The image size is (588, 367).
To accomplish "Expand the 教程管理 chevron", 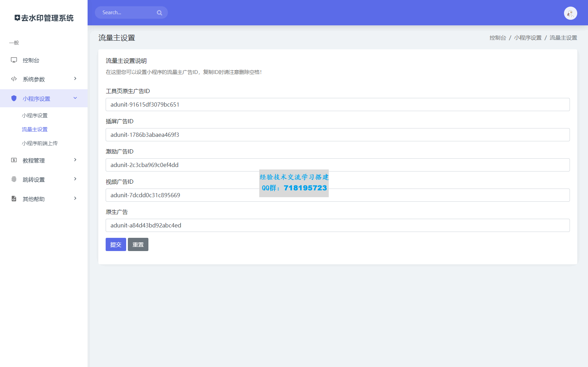I will pyautogui.click(x=75, y=160).
